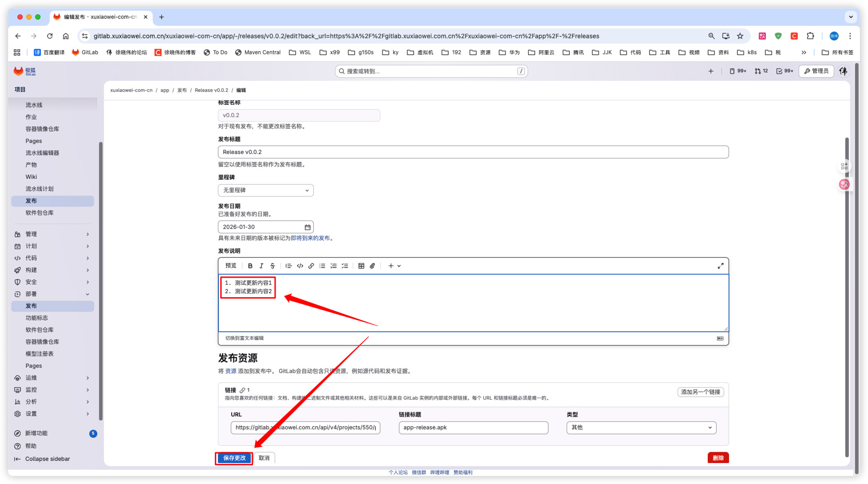Open 功能标志 in the sidebar
This screenshot has width=868, height=484.
coord(36,318)
